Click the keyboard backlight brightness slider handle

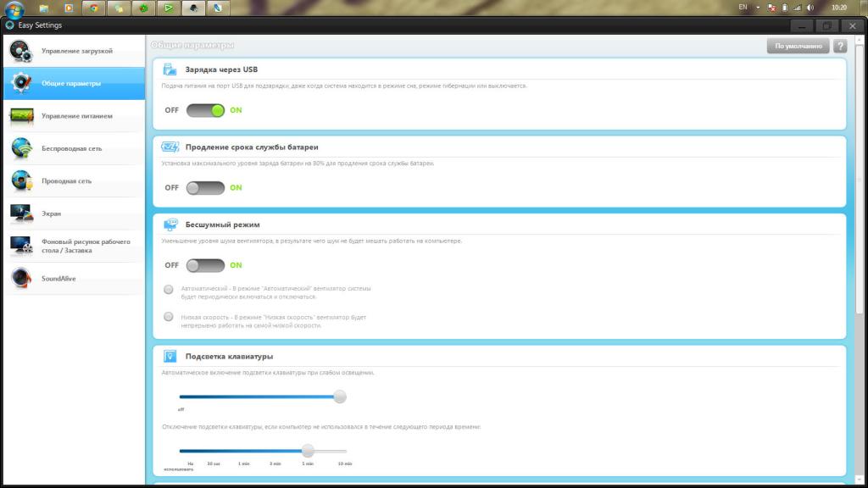(340, 396)
